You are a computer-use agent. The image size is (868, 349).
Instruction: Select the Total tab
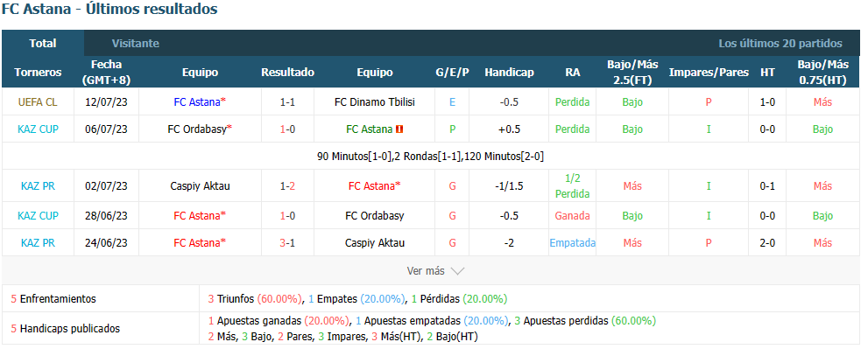[43, 43]
